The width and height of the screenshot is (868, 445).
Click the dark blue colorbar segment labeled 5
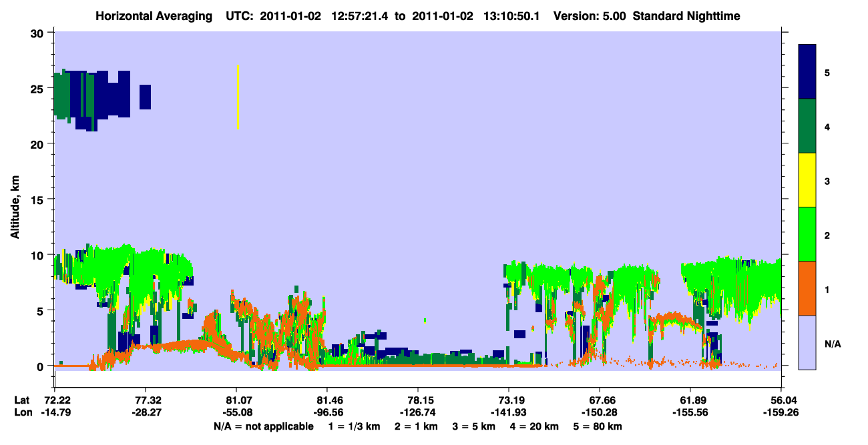point(807,71)
